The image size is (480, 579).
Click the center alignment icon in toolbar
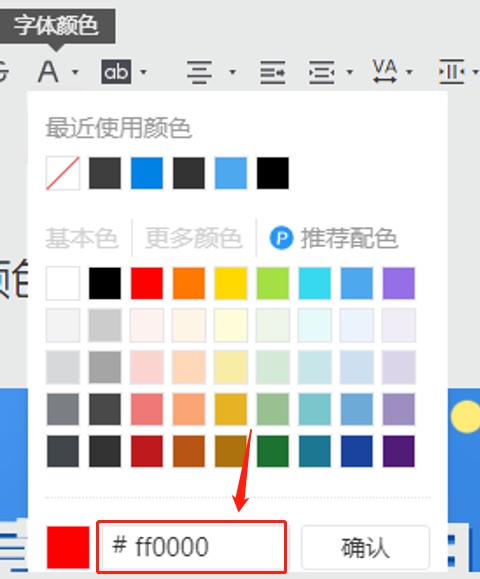click(199, 72)
